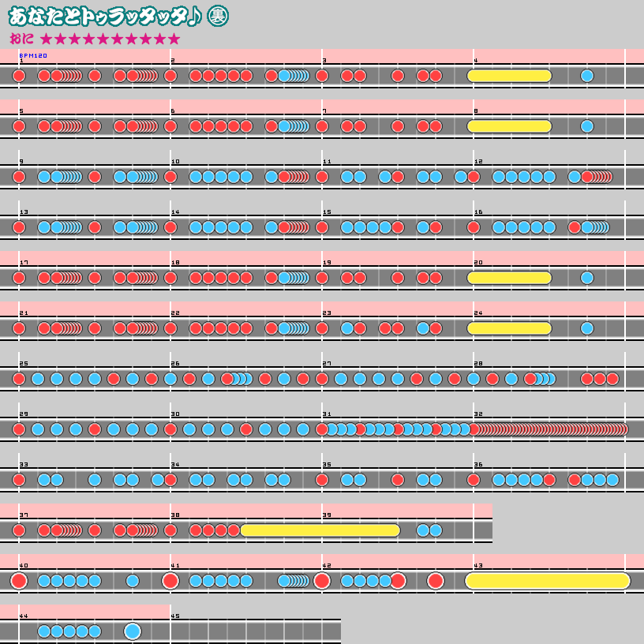Select the large red note starting measure 41
This screenshot has width=644, height=644.
170,581
